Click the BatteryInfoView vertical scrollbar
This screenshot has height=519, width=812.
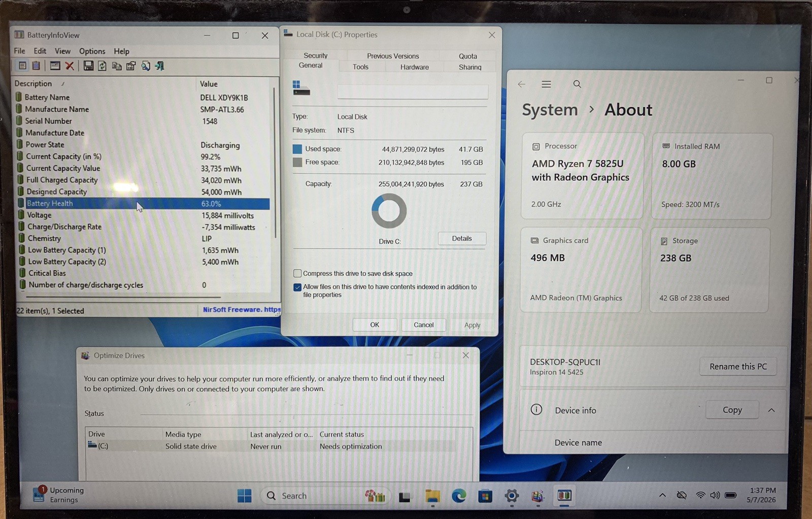tap(275, 163)
